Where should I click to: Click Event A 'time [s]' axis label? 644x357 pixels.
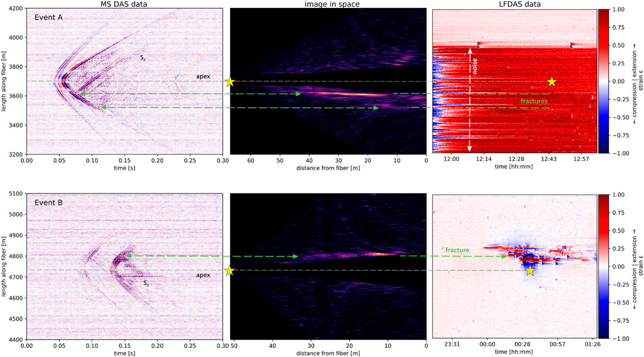tap(125, 168)
